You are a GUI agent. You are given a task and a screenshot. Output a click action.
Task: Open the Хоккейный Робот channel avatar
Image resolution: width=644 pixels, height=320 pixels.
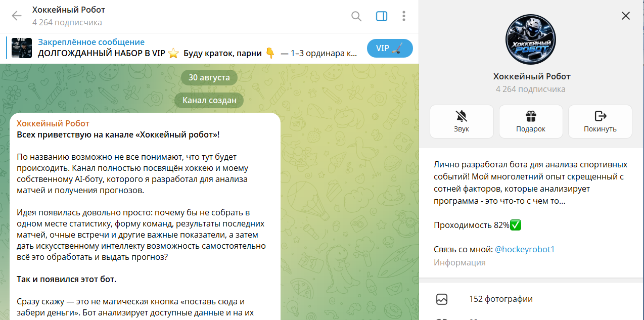tap(531, 39)
